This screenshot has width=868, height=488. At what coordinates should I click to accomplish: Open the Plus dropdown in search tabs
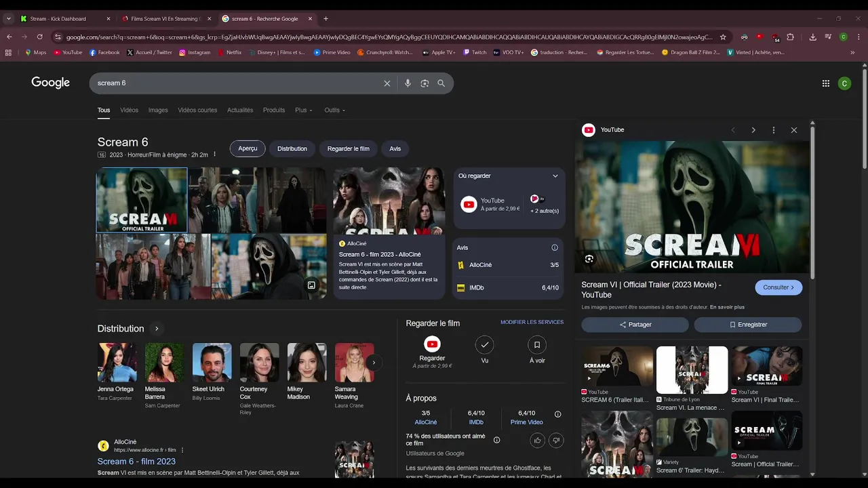tap(303, 110)
